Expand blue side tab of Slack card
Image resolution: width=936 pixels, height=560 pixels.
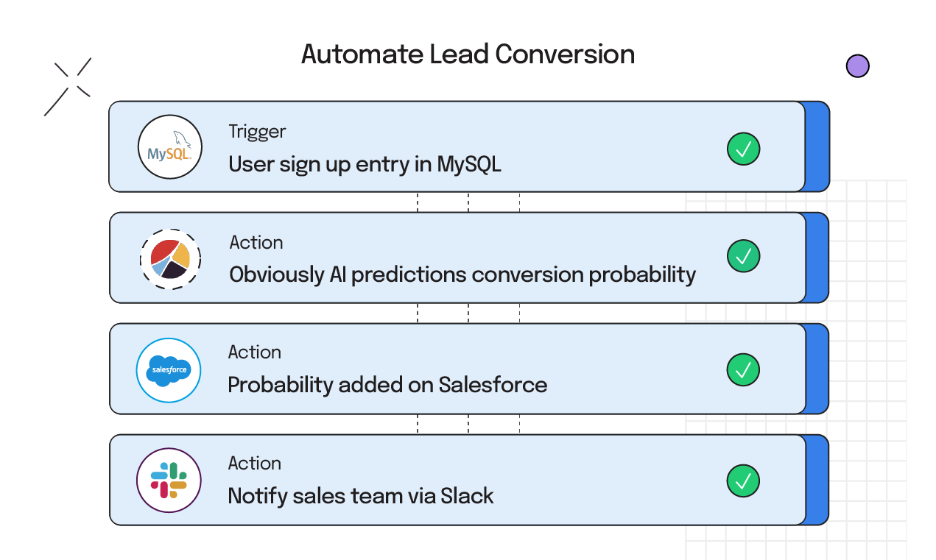[x=817, y=480]
